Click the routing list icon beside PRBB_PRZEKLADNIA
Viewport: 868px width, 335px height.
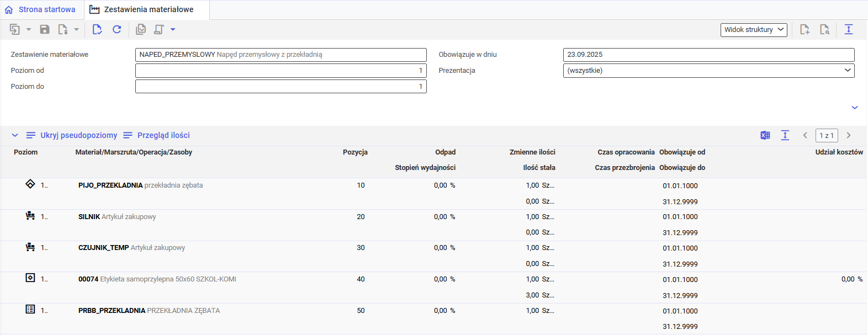pos(30,310)
